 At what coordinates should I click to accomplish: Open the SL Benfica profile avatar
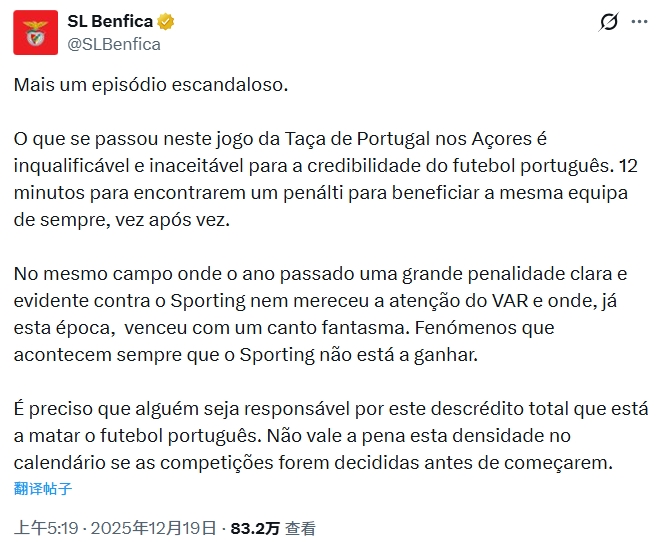[35, 32]
